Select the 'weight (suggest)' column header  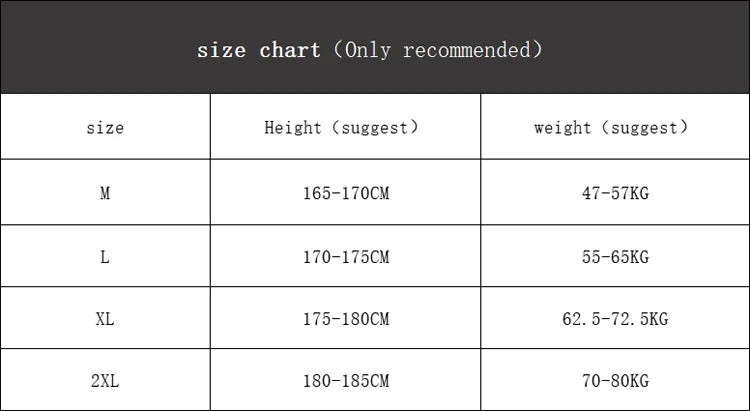(611, 128)
